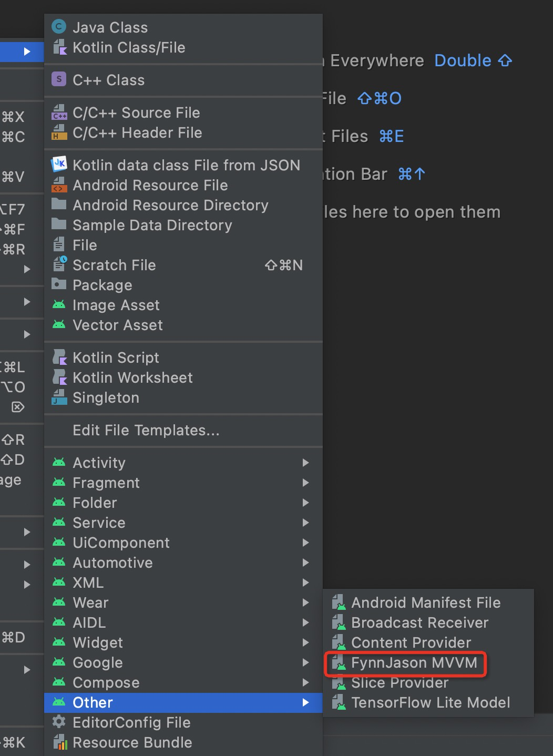Expand the Automotive submenu arrow

(x=305, y=563)
